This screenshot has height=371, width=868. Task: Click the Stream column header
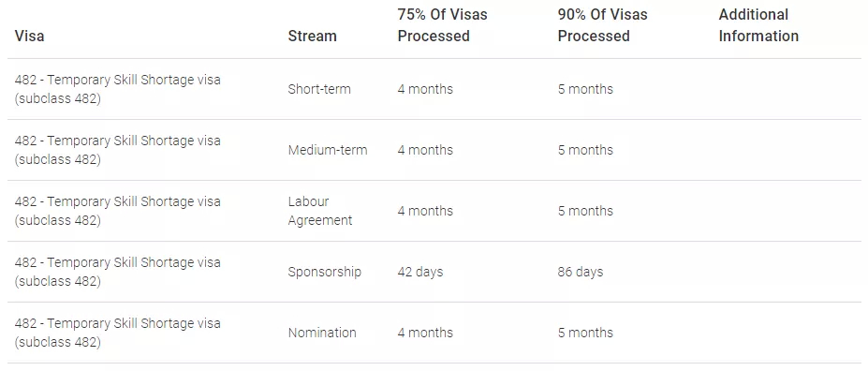312,36
